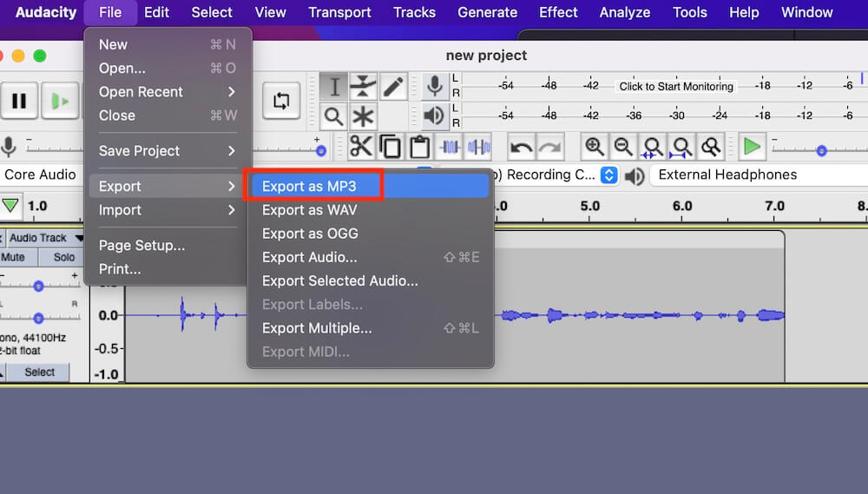Click the Pause button in transport toolbar

[x=19, y=101]
